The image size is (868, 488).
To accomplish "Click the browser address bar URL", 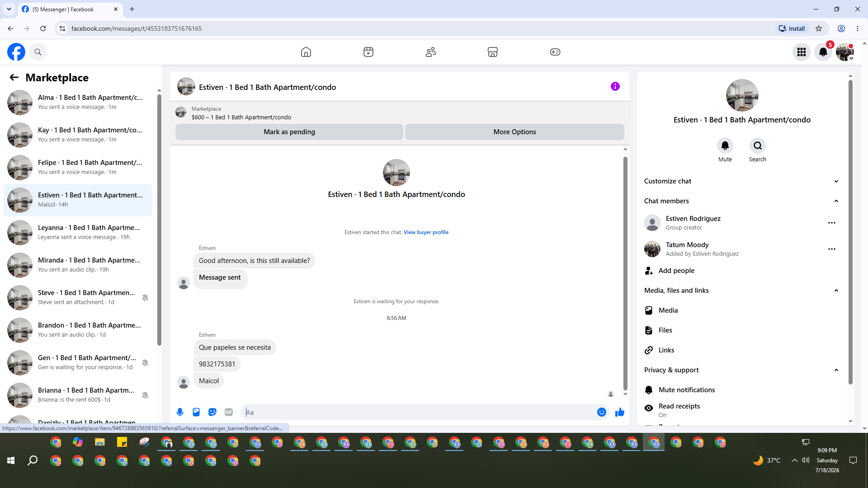I will click(x=136, y=28).
